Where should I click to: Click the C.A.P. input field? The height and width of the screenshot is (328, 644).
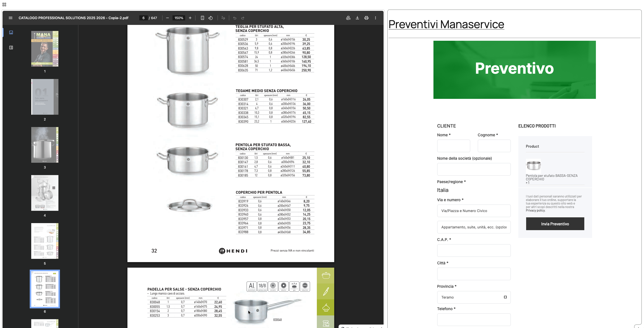click(x=474, y=251)
